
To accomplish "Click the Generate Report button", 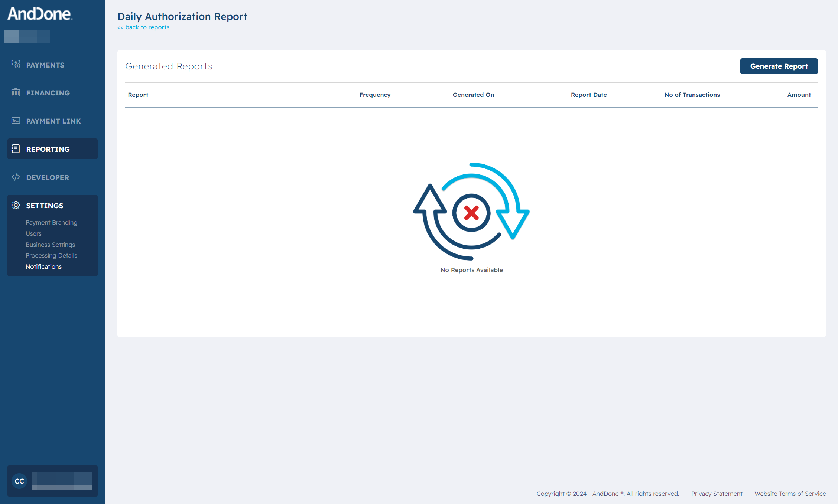I will pyautogui.click(x=779, y=66).
